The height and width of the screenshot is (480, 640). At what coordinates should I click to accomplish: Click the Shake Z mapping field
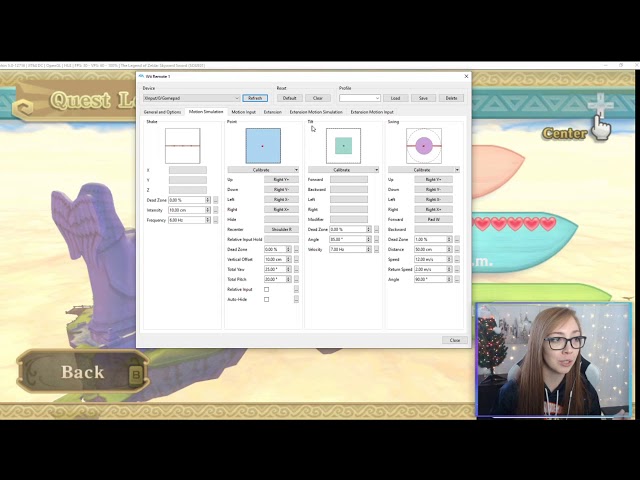188,190
